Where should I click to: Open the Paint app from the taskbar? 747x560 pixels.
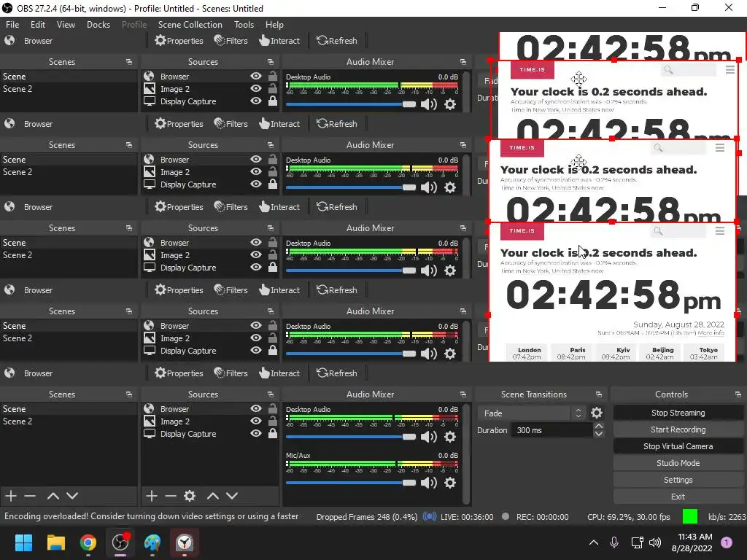coord(152,542)
